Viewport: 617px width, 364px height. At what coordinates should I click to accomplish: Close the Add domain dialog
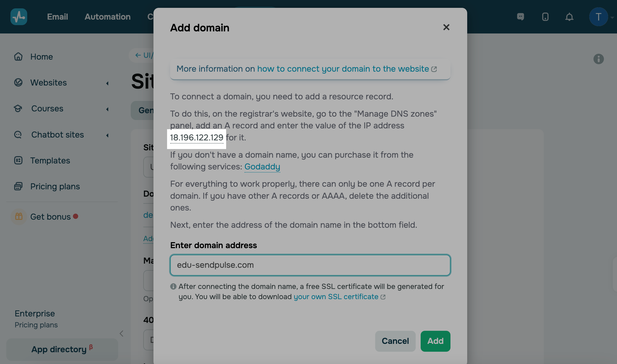(x=446, y=27)
